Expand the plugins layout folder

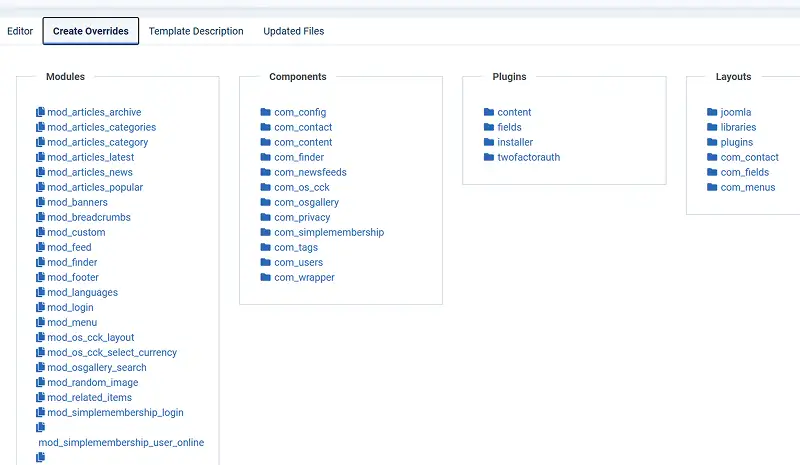(737, 142)
